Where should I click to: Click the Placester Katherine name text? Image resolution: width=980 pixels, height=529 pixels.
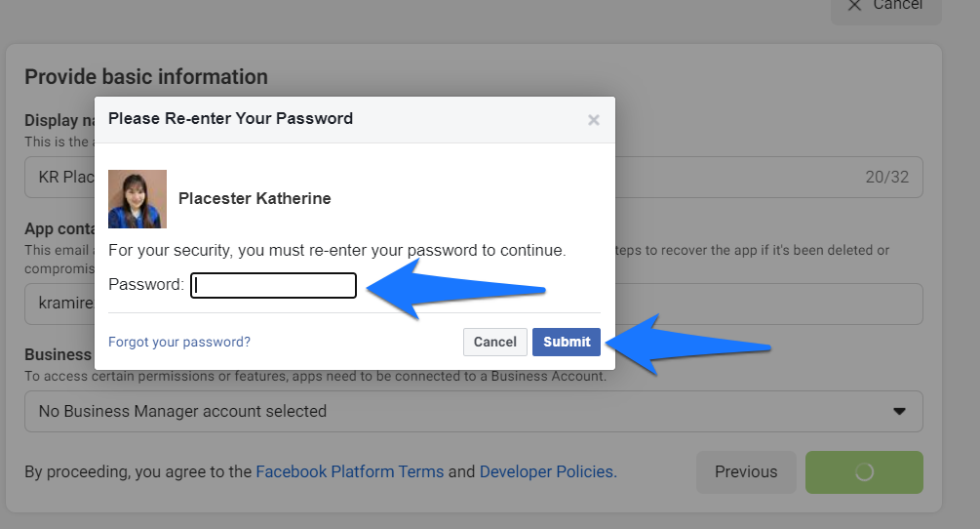point(255,199)
